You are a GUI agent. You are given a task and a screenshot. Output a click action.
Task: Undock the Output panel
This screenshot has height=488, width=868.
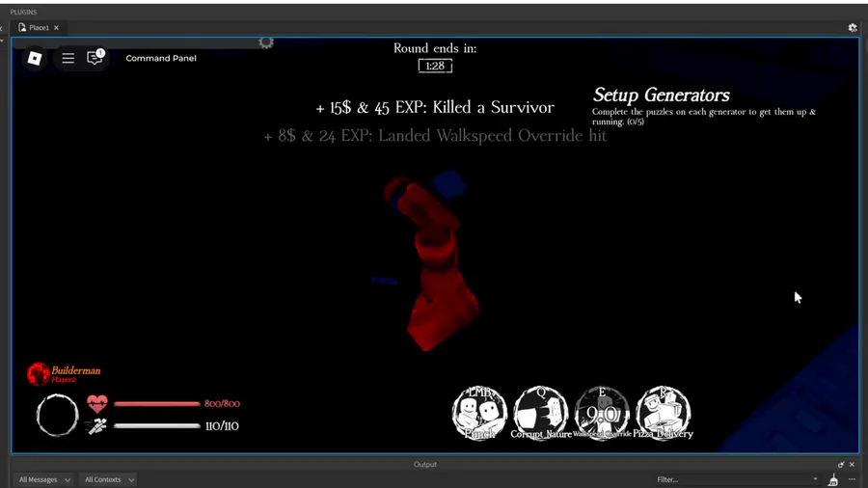(x=841, y=464)
